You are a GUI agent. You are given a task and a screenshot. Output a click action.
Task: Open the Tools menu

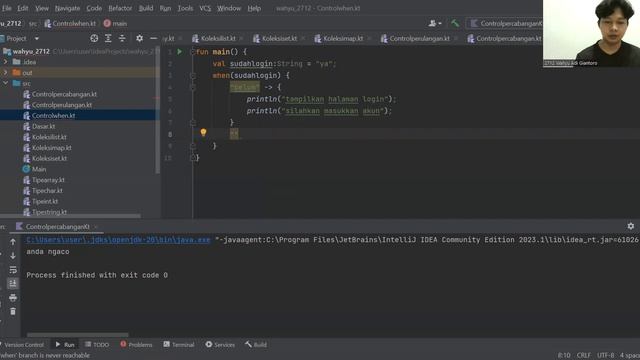[x=185, y=8]
